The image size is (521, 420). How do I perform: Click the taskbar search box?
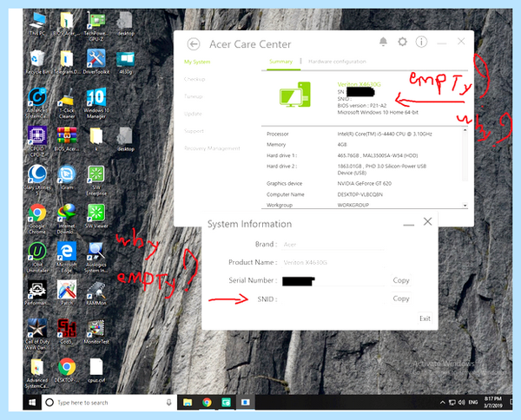point(109,403)
